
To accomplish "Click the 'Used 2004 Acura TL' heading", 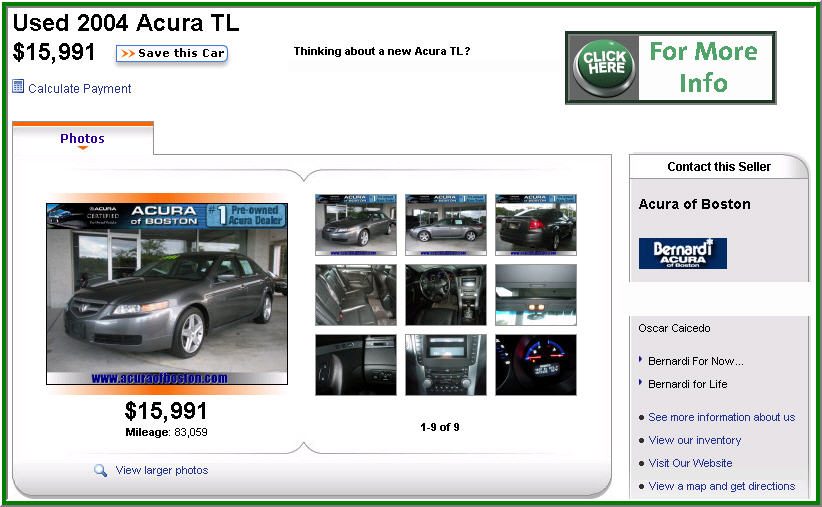I will (126, 23).
